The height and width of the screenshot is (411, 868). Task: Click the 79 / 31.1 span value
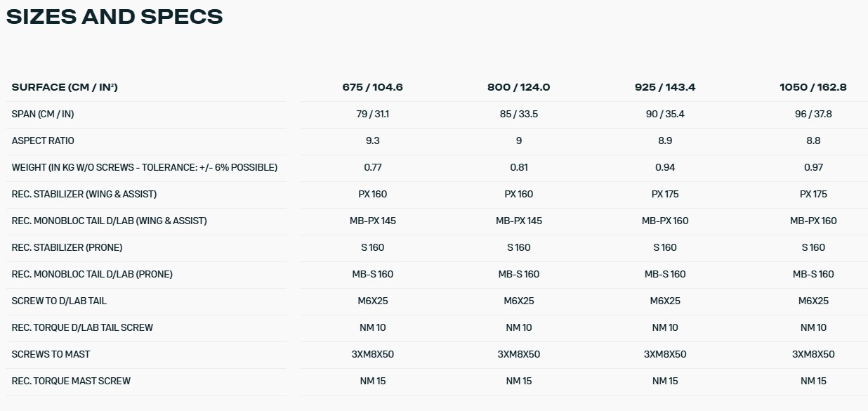coord(372,114)
